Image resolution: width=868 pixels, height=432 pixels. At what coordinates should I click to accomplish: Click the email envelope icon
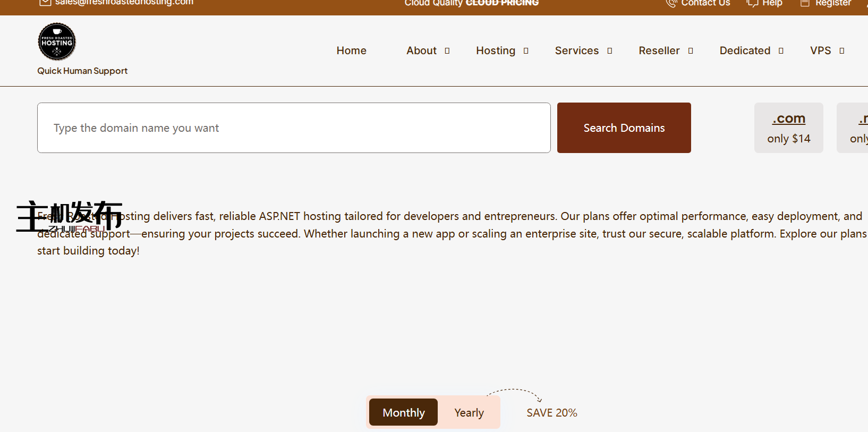pyautogui.click(x=45, y=3)
